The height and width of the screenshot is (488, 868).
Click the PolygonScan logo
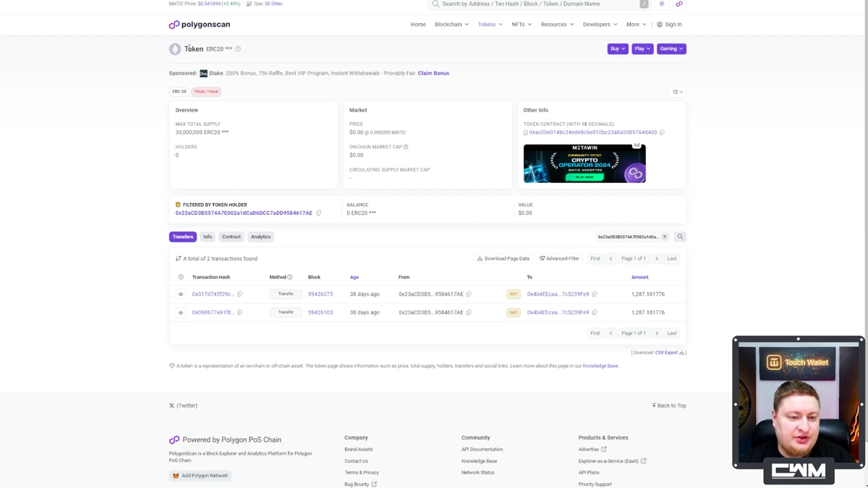(x=200, y=25)
